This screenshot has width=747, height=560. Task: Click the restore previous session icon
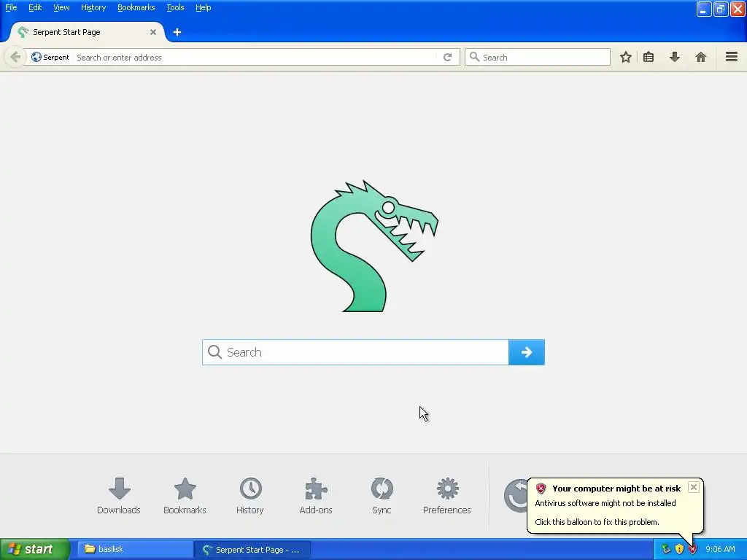pyautogui.click(x=516, y=496)
